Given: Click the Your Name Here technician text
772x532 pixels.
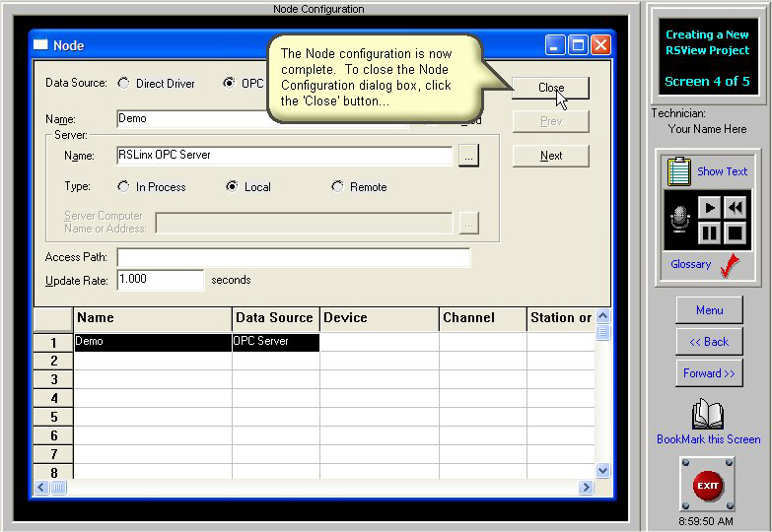Looking at the screenshot, I should coord(707,129).
